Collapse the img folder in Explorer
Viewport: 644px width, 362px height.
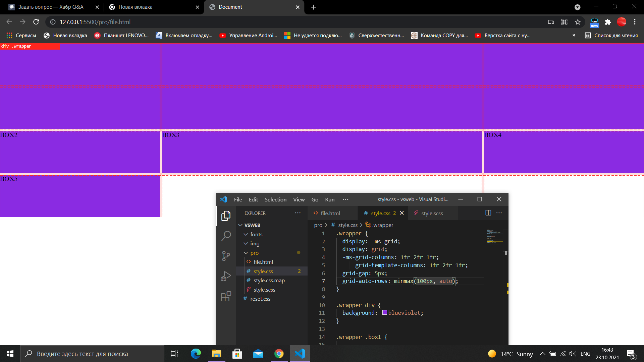point(246,244)
